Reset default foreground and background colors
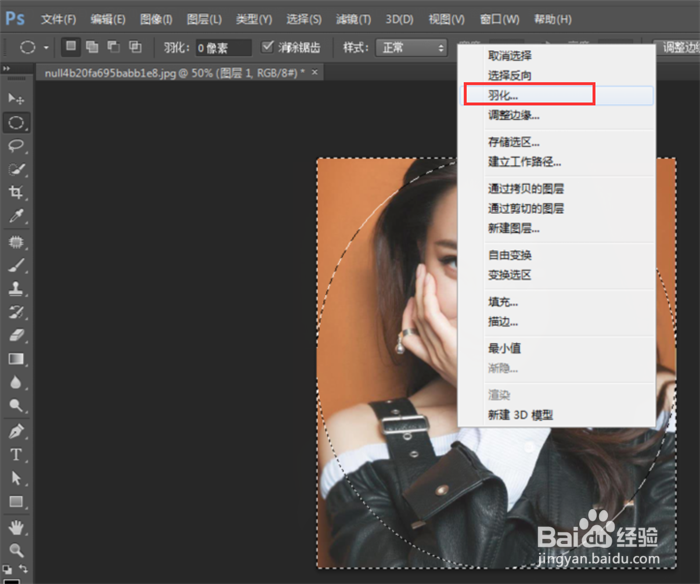The height and width of the screenshot is (584, 700). [7, 569]
